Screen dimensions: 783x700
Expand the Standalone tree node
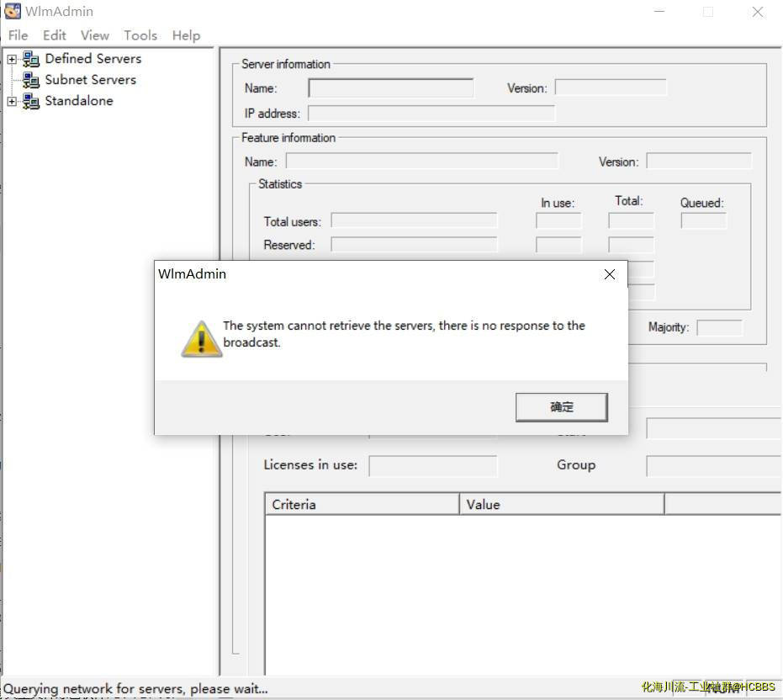[x=12, y=101]
